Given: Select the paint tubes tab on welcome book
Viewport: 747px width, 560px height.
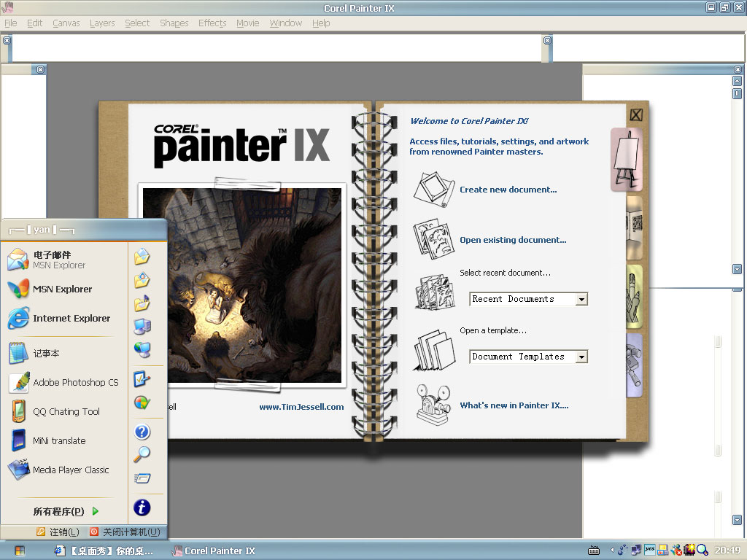Looking at the screenshot, I should [634, 365].
